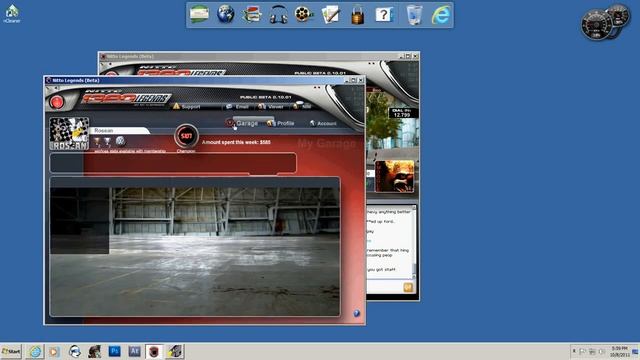Click the padlock icon in the dock
Image resolution: width=640 pixels, height=360 pixels.
coord(357,16)
